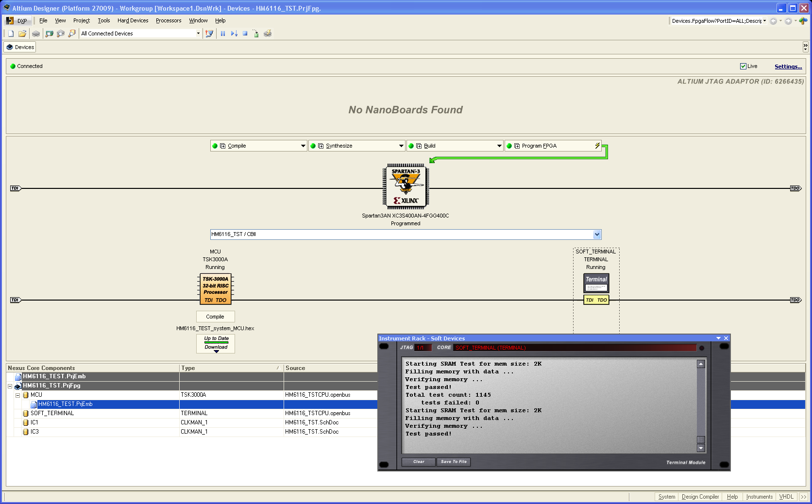Open the View menu
The width and height of the screenshot is (812, 504).
click(x=60, y=20)
